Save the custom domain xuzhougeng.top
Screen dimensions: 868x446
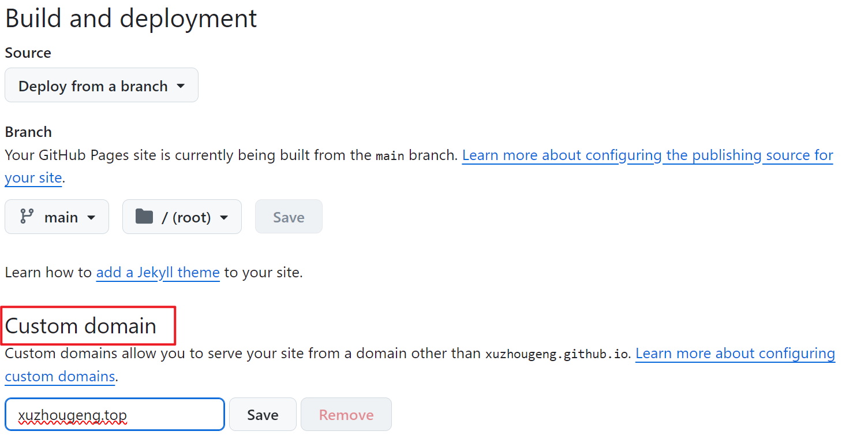point(263,415)
